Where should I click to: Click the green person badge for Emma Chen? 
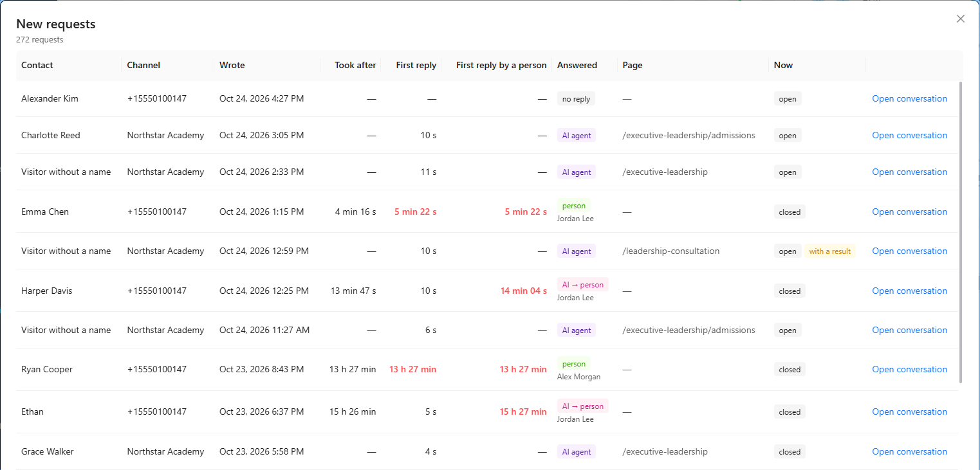[574, 206]
